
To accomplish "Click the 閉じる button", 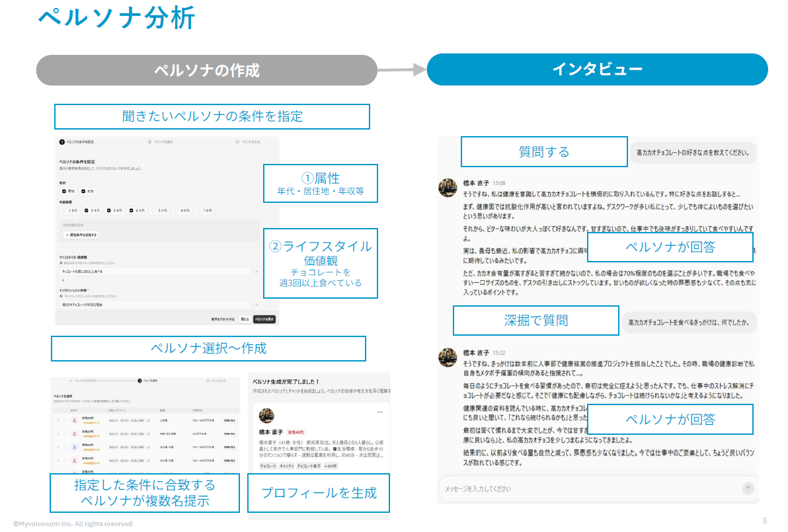I will [245, 319].
